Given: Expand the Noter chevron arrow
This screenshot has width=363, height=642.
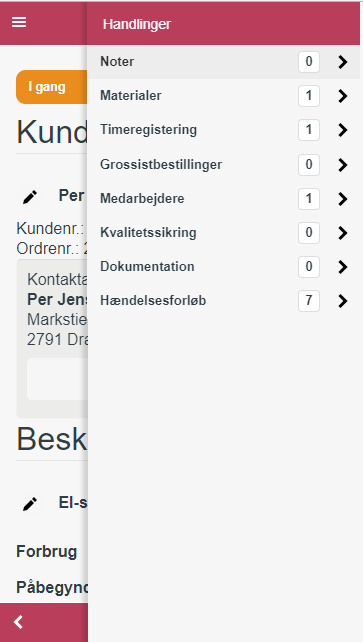Looking at the screenshot, I should click(343, 62).
